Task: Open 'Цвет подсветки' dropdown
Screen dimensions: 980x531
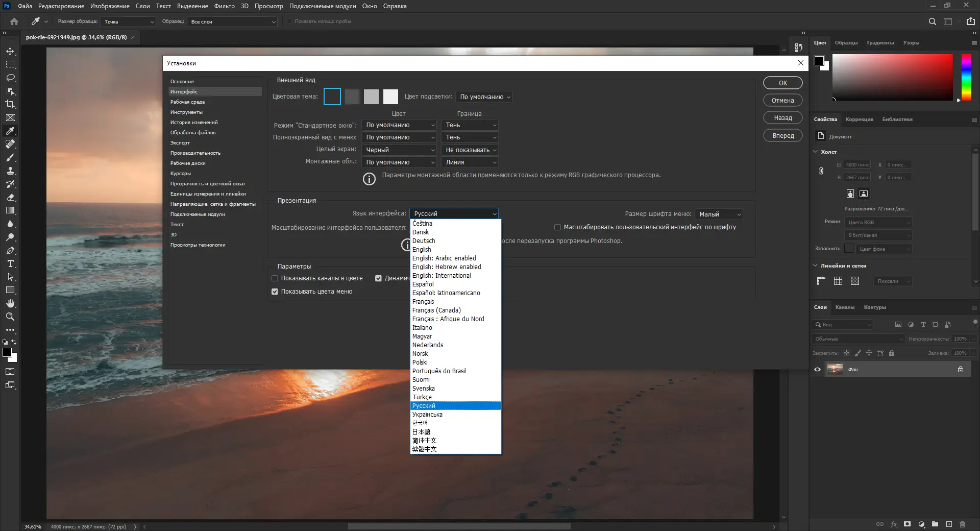Action: point(484,97)
